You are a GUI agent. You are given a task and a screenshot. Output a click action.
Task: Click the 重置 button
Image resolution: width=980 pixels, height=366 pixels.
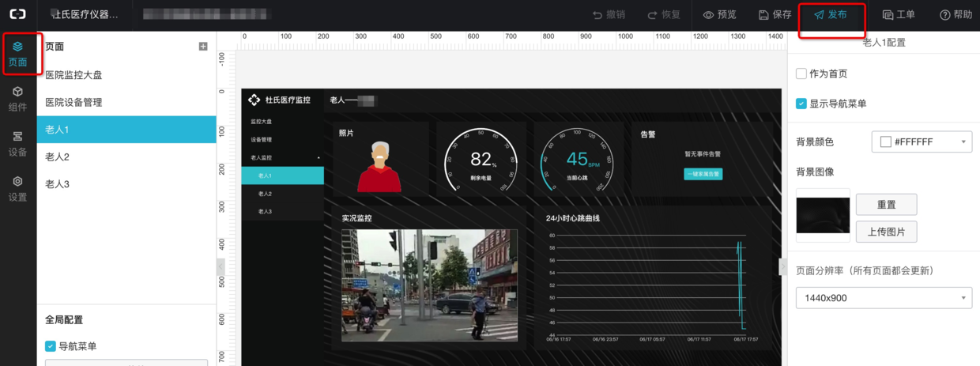point(887,204)
